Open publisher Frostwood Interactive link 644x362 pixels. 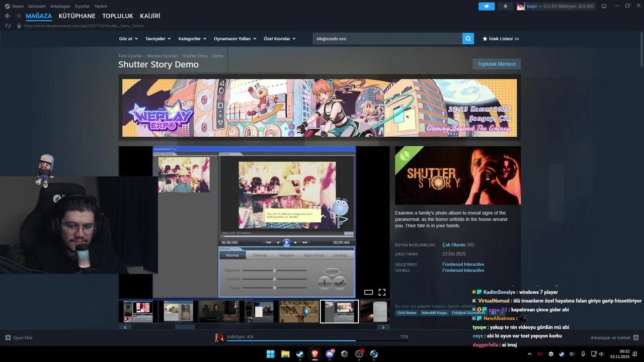tap(463, 270)
